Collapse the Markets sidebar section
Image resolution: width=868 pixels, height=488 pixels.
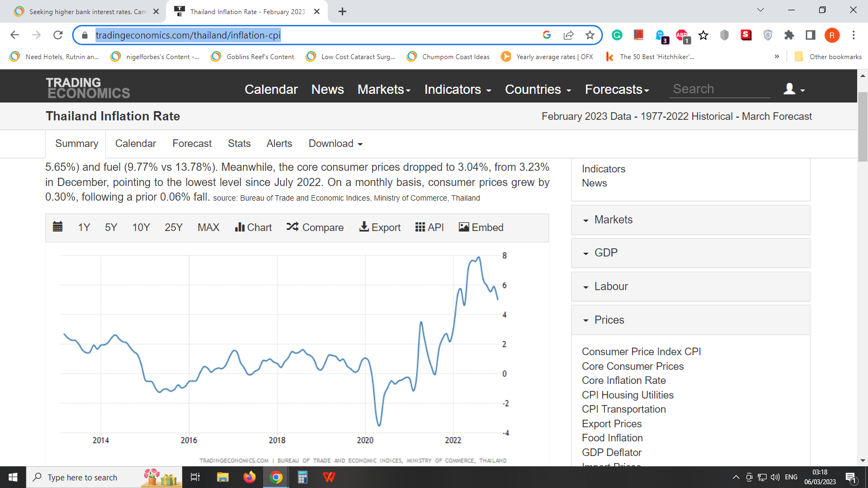(x=691, y=220)
